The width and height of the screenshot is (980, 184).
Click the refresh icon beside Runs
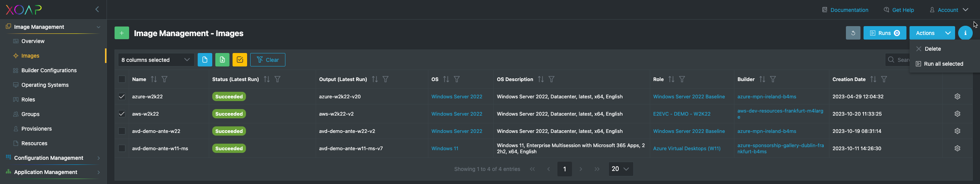pos(853,33)
